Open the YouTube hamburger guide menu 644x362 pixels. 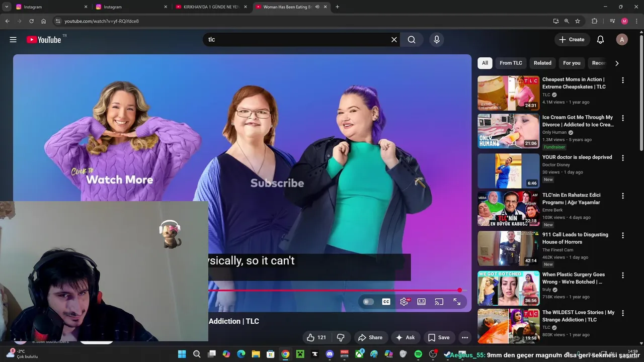(13, 40)
